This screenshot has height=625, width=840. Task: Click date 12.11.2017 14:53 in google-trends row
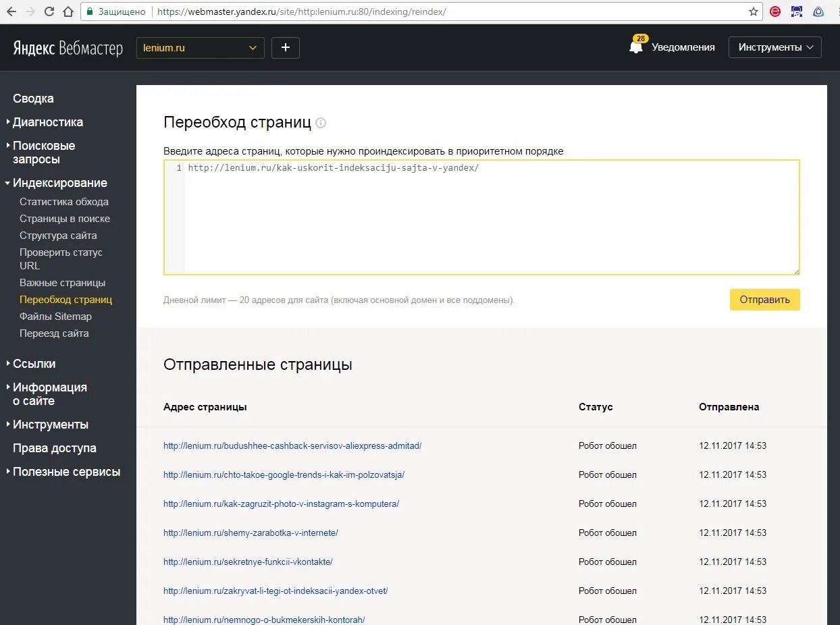pos(733,475)
